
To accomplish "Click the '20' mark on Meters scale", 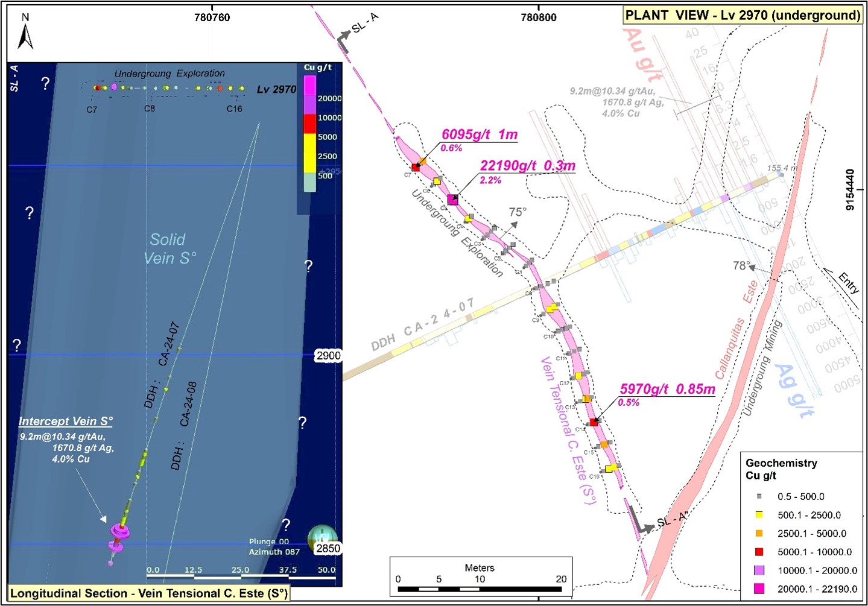I will (x=561, y=579).
